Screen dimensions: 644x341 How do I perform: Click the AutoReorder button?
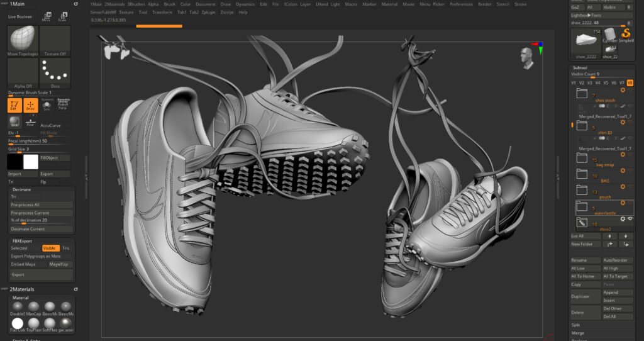(x=618, y=260)
